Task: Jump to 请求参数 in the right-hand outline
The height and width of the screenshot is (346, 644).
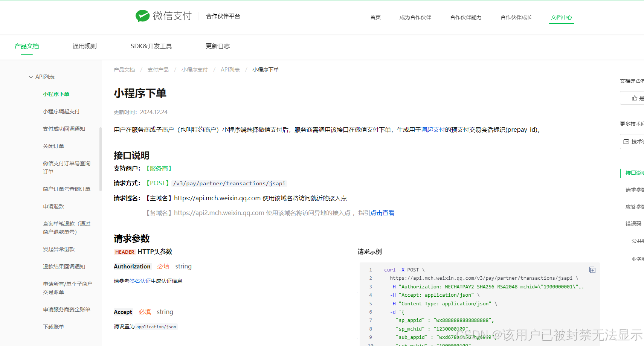Action: coord(634,190)
